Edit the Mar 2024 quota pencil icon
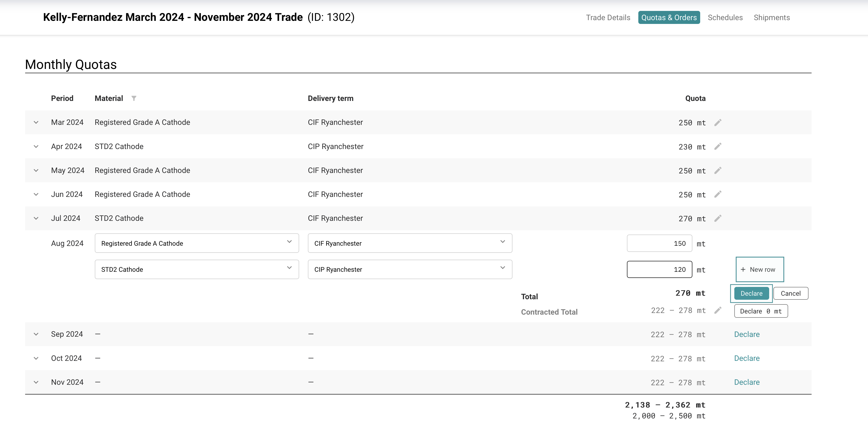868x435 pixels. pyautogui.click(x=718, y=122)
